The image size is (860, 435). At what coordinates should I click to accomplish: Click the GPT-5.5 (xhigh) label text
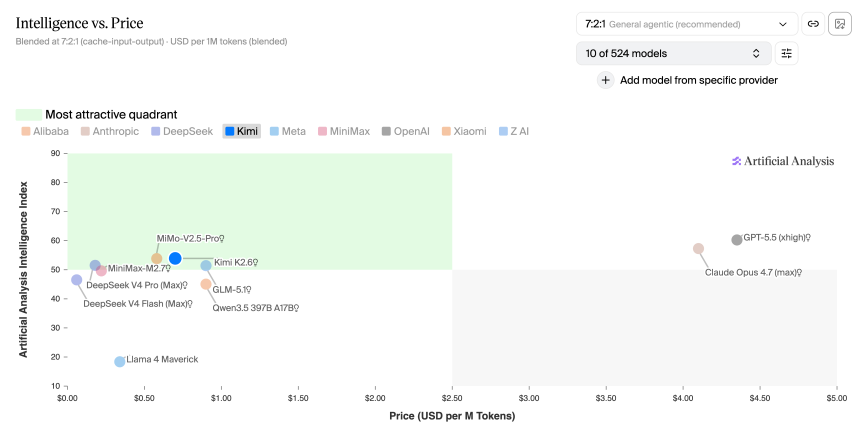[x=777, y=238]
